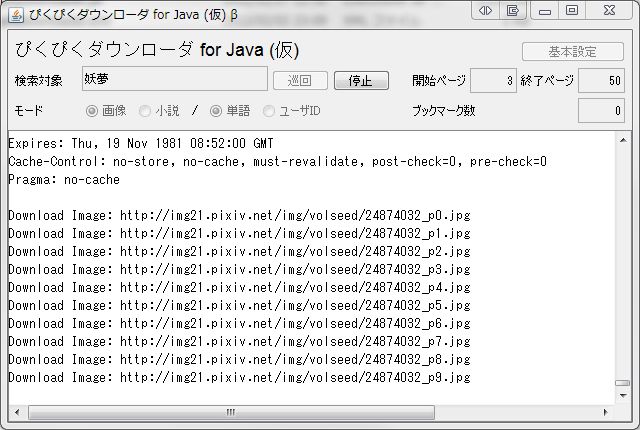Click the Pragma: no-cache log line

[64, 180]
